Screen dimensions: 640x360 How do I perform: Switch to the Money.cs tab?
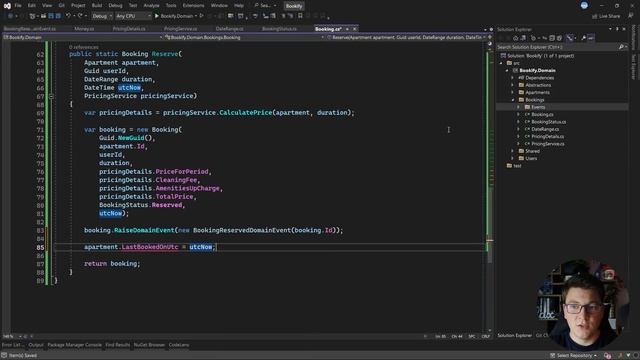[x=84, y=29]
